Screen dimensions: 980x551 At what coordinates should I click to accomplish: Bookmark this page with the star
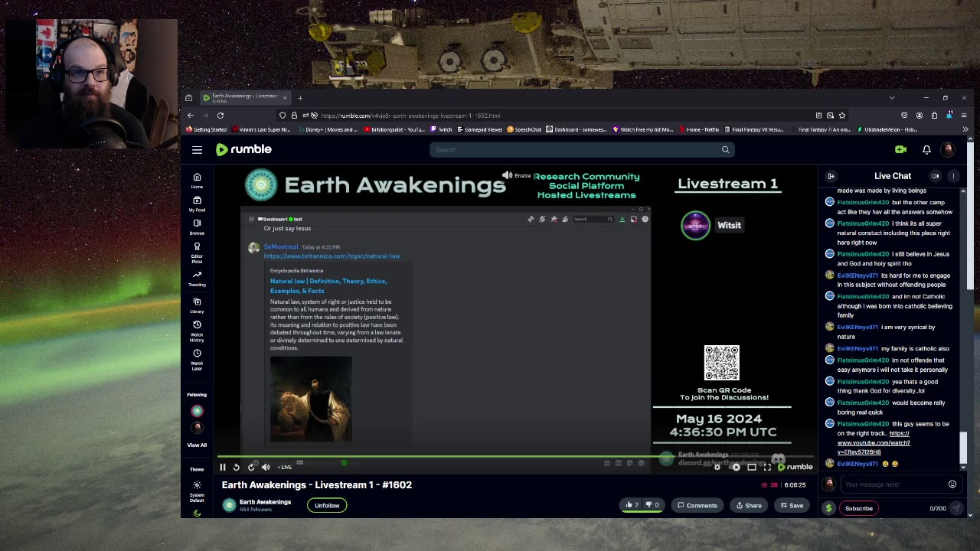(x=841, y=116)
